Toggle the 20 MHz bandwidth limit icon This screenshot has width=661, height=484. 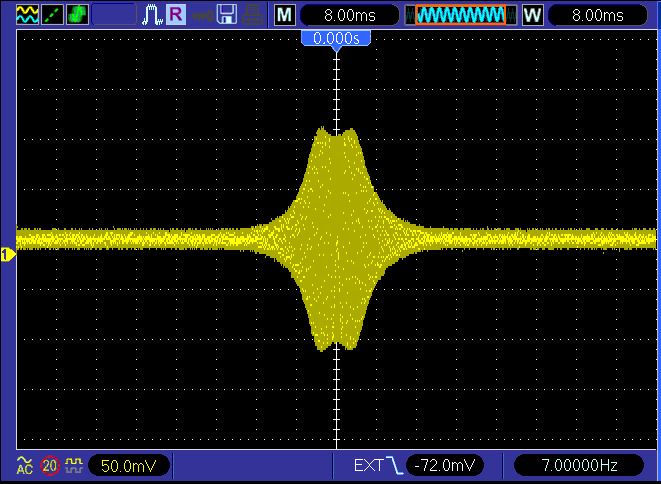point(49,466)
